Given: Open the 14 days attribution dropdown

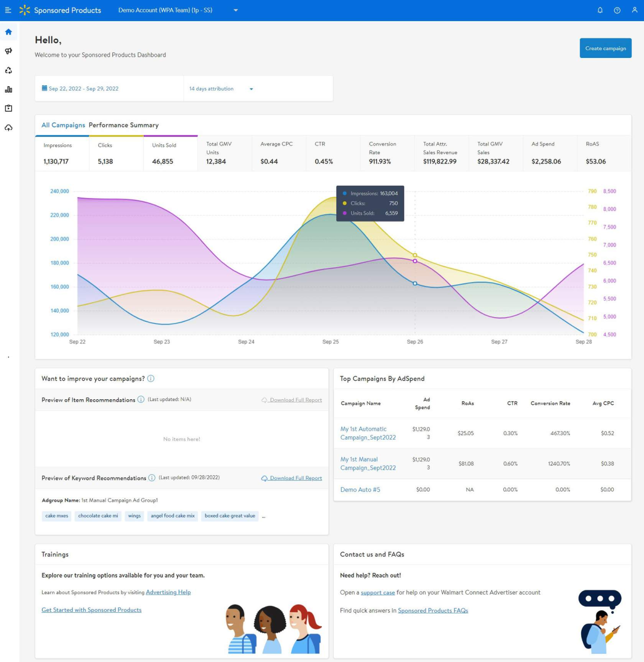Looking at the screenshot, I should point(221,89).
